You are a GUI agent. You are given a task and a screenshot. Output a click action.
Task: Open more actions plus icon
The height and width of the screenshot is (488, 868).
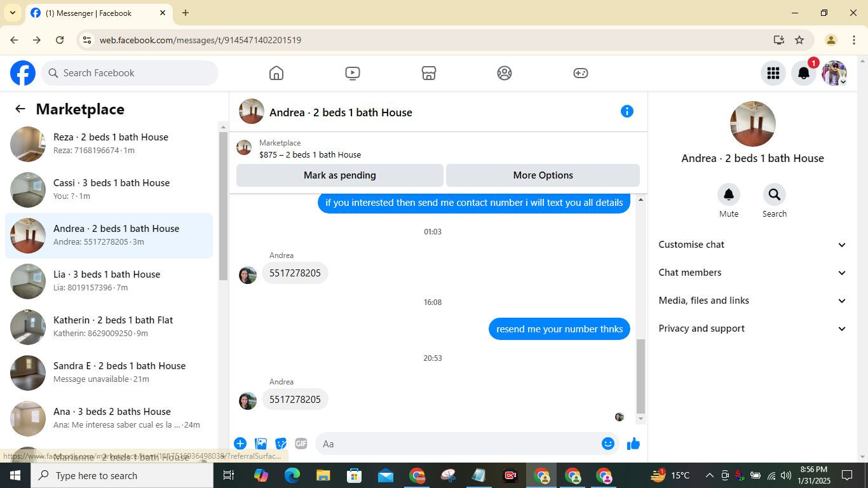coord(240,444)
